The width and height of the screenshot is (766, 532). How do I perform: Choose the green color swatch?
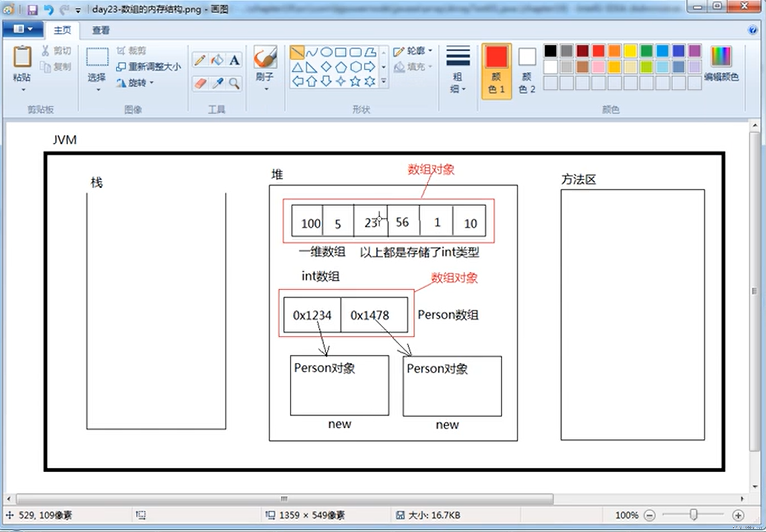coord(647,51)
